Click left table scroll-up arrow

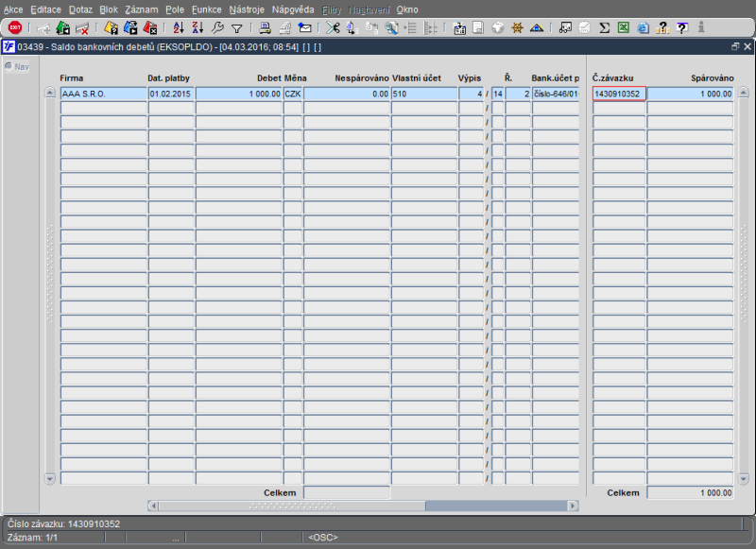tap(50, 93)
